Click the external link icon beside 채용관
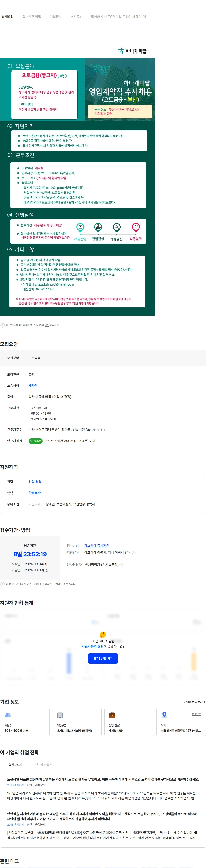 click(145, 16)
